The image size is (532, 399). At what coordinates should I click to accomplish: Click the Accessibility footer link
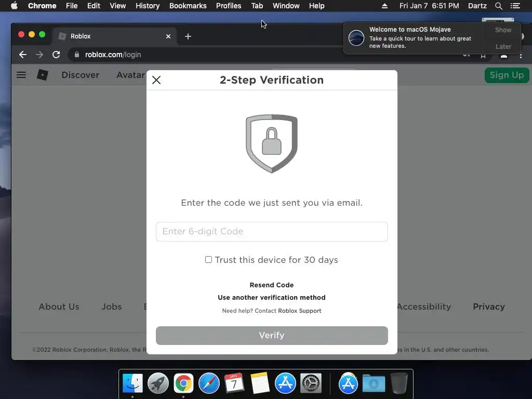424,307
